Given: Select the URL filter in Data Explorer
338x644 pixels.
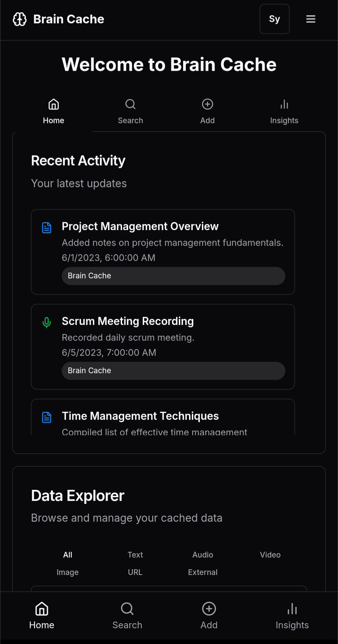Looking at the screenshot, I should [135, 572].
